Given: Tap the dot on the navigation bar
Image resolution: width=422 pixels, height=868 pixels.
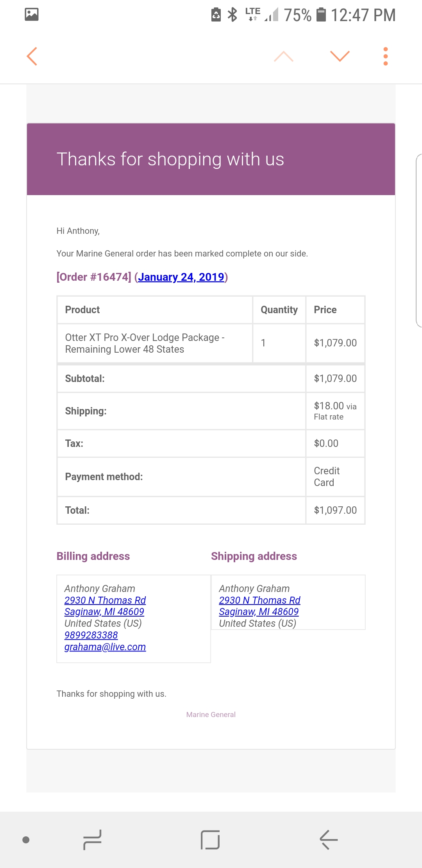Looking at the screenshot, I should coord(26,840).
